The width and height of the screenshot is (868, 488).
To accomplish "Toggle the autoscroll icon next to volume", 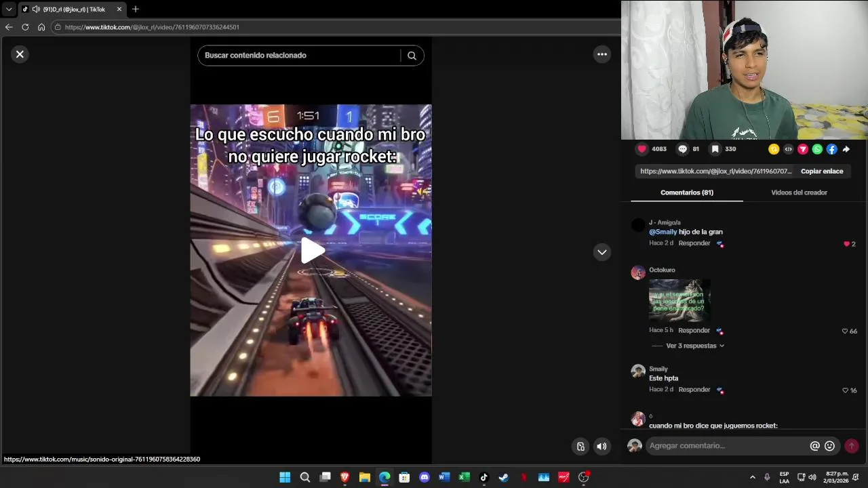I will [580, 446].
